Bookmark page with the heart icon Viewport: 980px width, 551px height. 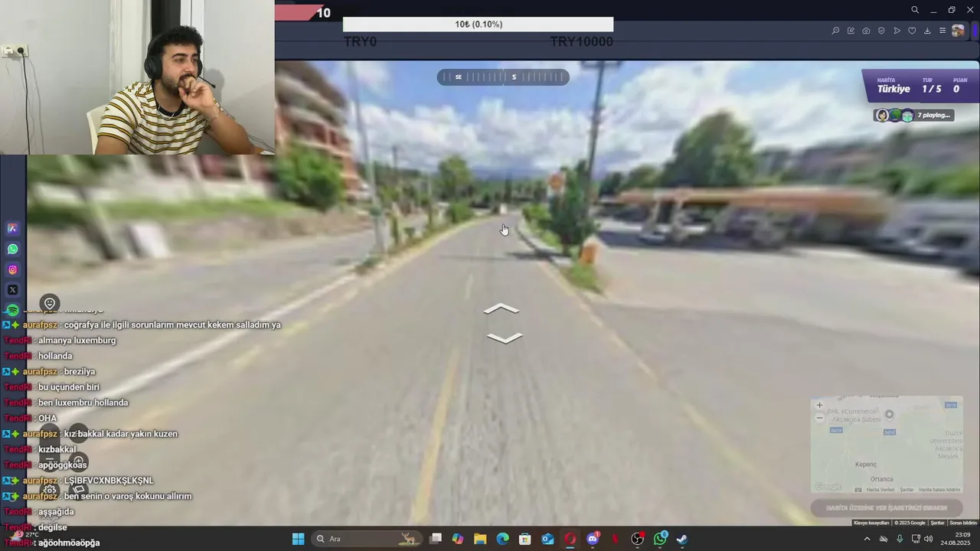click(x=912, y=31)
